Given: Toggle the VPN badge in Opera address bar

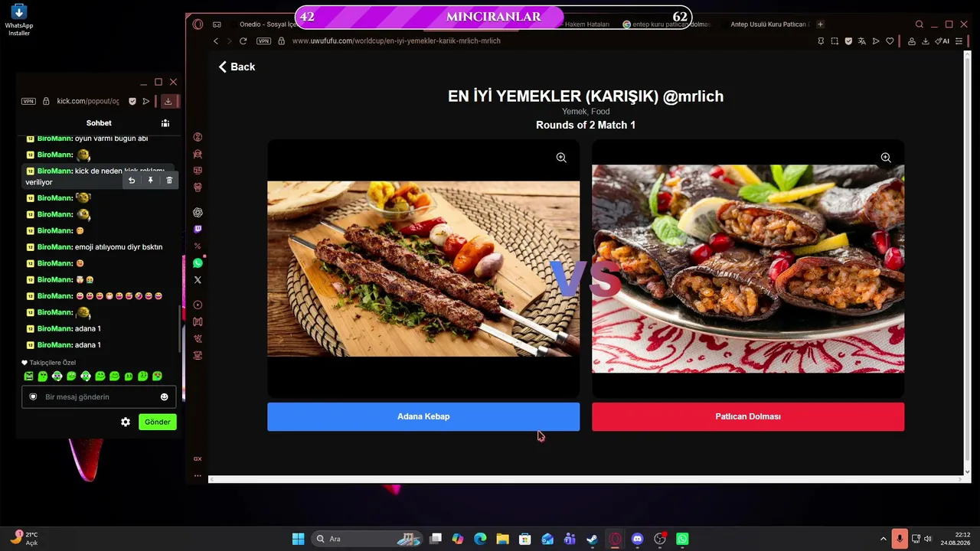Looking at the screenshot, I should 263,41.
